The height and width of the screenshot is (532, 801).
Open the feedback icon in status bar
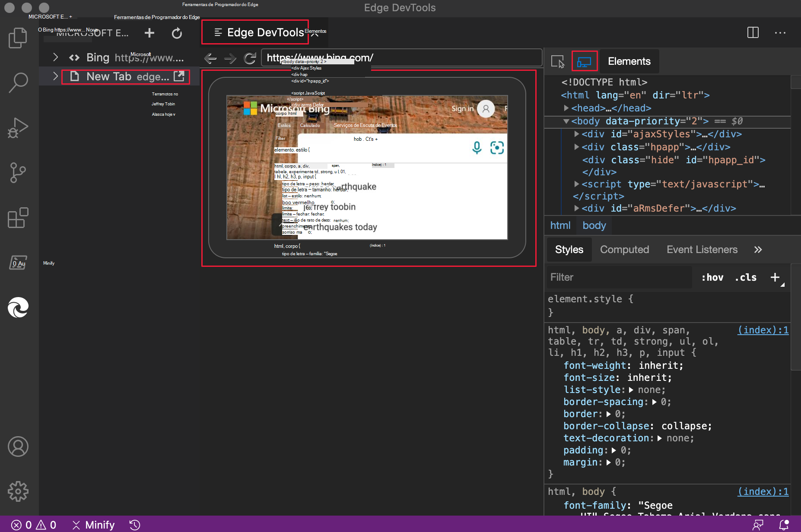click(758, 525)
